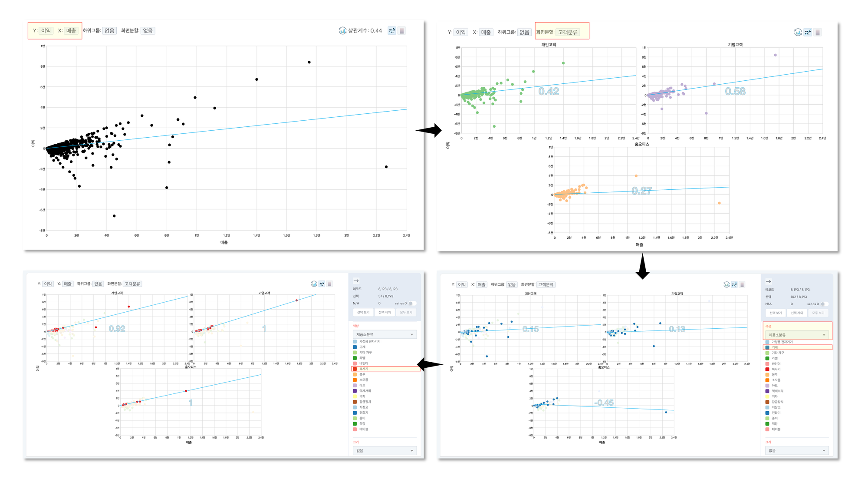Click scatter plot icon in top-left chart panel
Viewport: 868px width, 482px height.
(x=392, y=30)
